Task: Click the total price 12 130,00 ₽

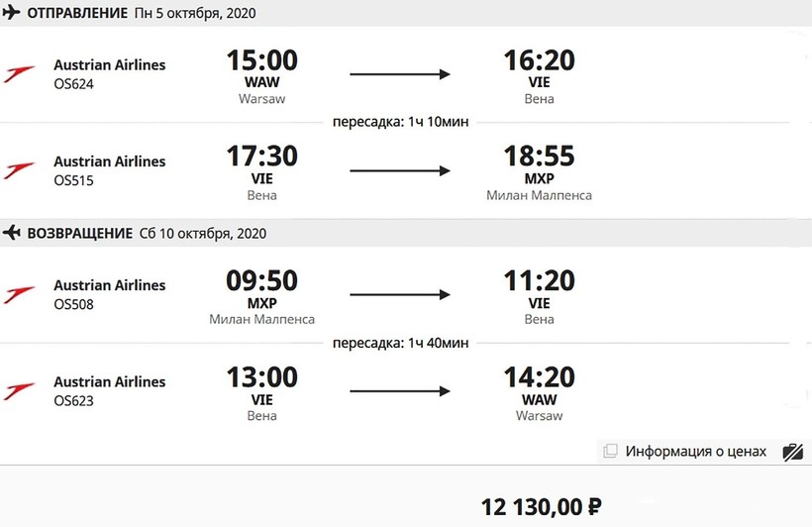Action: tap(541, 507)
